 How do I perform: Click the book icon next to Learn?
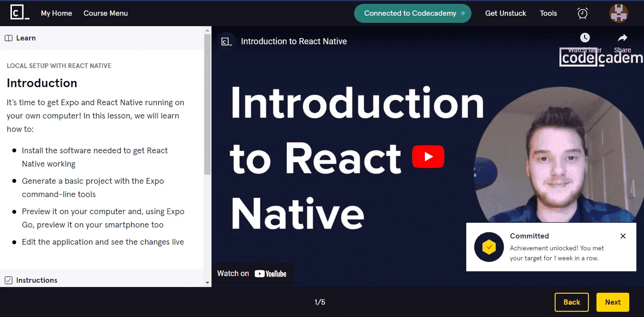[x=9, y=38]
